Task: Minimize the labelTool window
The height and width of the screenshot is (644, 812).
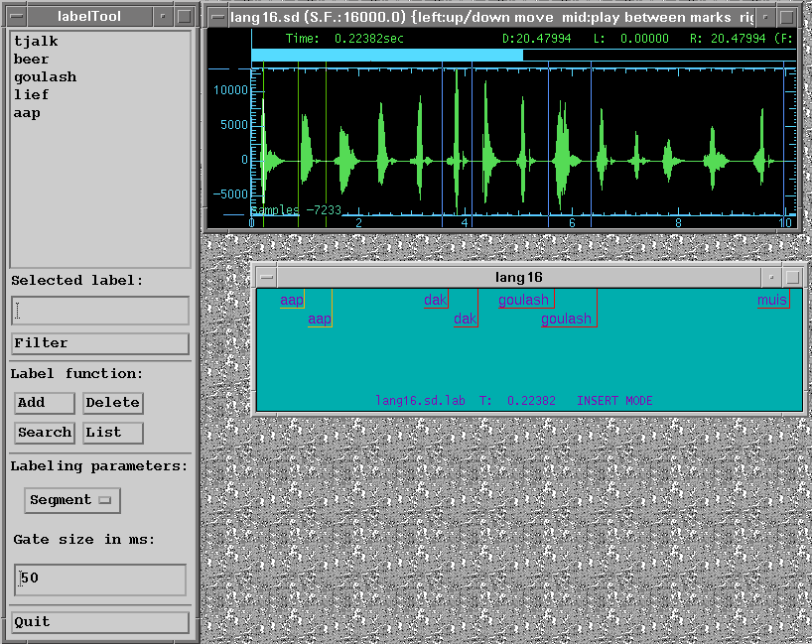Action: [x=163, y=17]
